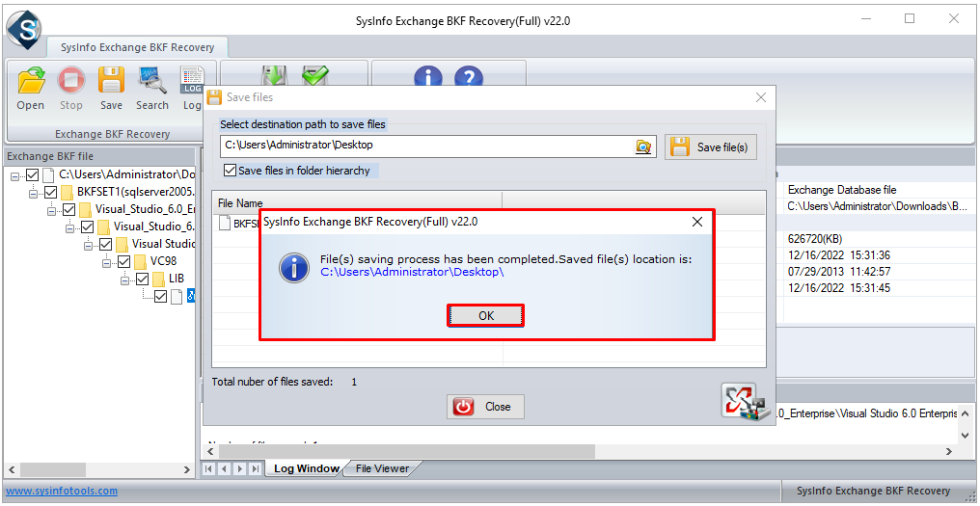Select the Log Window tab
Screen dimensions: 980x506
(x=306, y=468)
